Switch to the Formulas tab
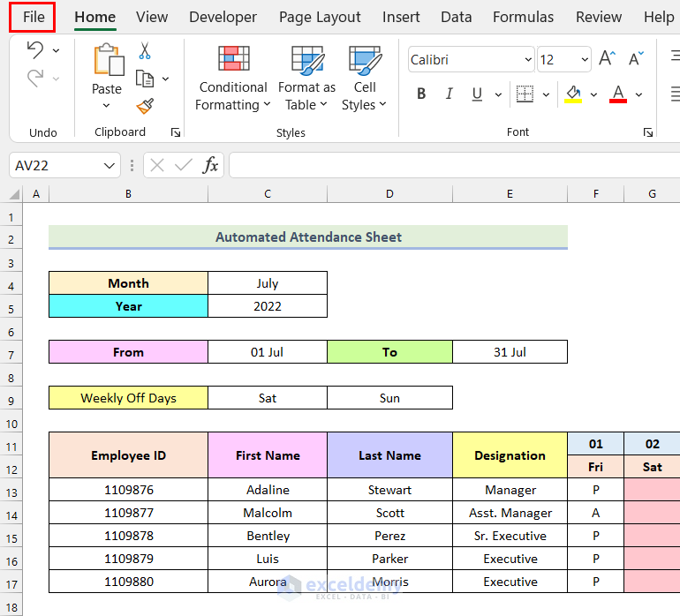680x616 pixels. 523,18
